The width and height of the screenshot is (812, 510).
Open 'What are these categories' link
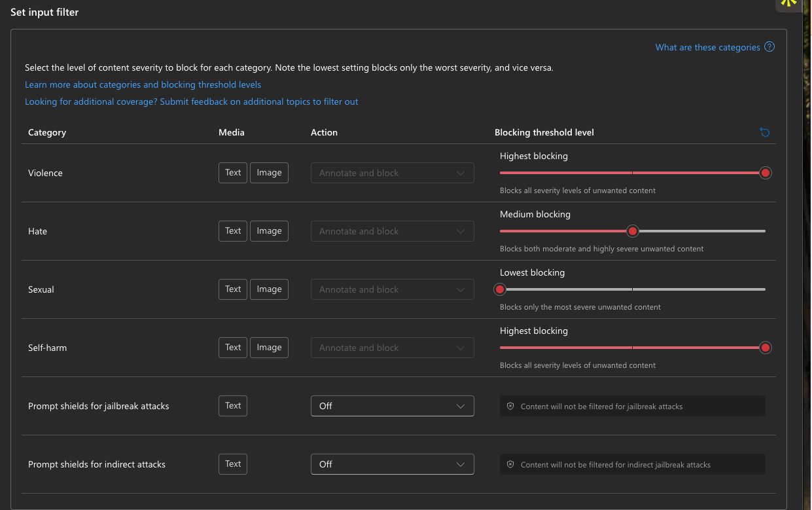point(707,47)
